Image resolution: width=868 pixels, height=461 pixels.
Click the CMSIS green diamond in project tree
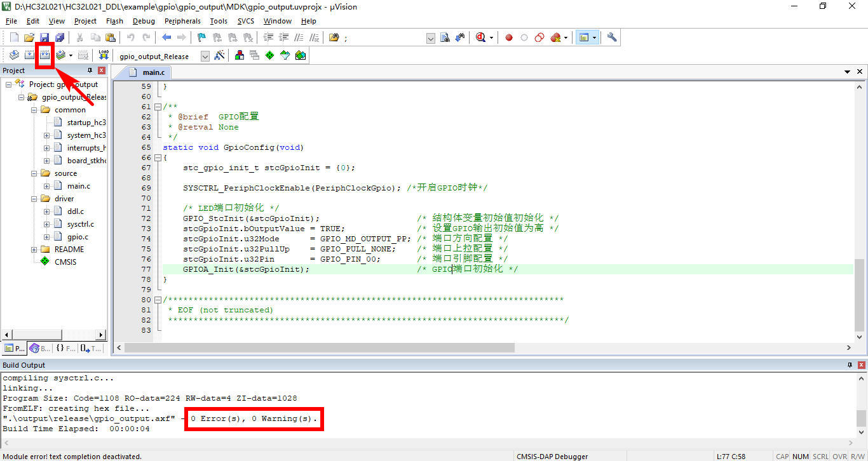click(x=44, y=262)
